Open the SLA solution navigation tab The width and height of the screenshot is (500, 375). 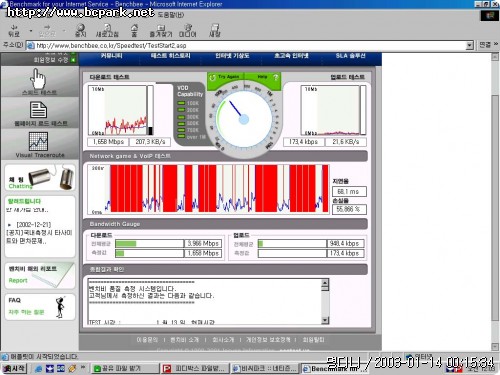coord(350,56)
